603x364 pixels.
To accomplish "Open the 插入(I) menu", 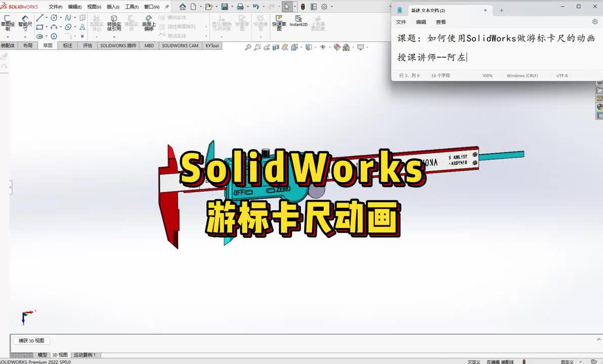I will tap(113, 7).
